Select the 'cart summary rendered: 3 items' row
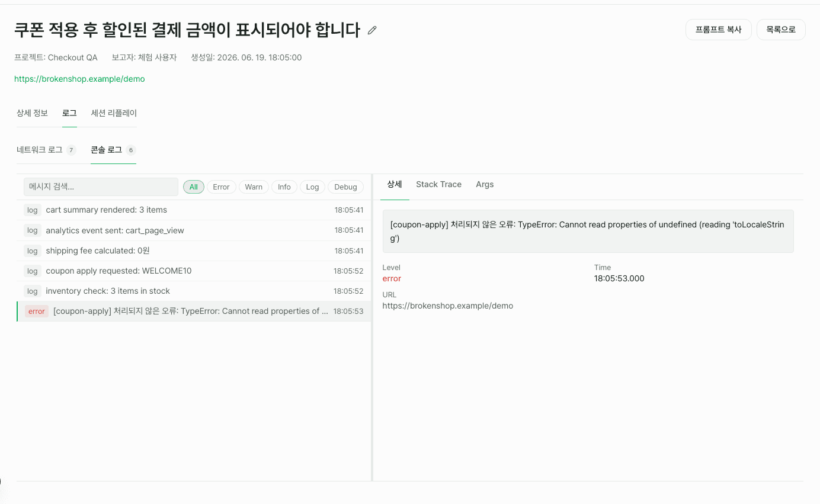820x504 pixels. (x=194, y=210)
